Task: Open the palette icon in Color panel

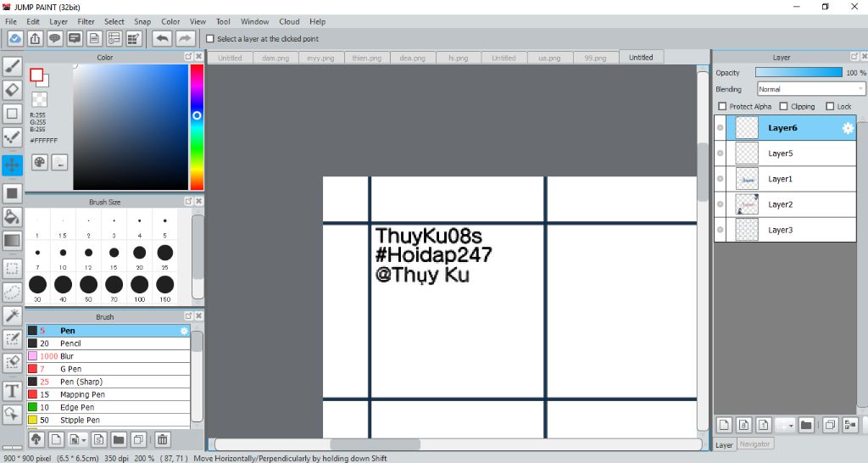Action: (x=39, y=162)
